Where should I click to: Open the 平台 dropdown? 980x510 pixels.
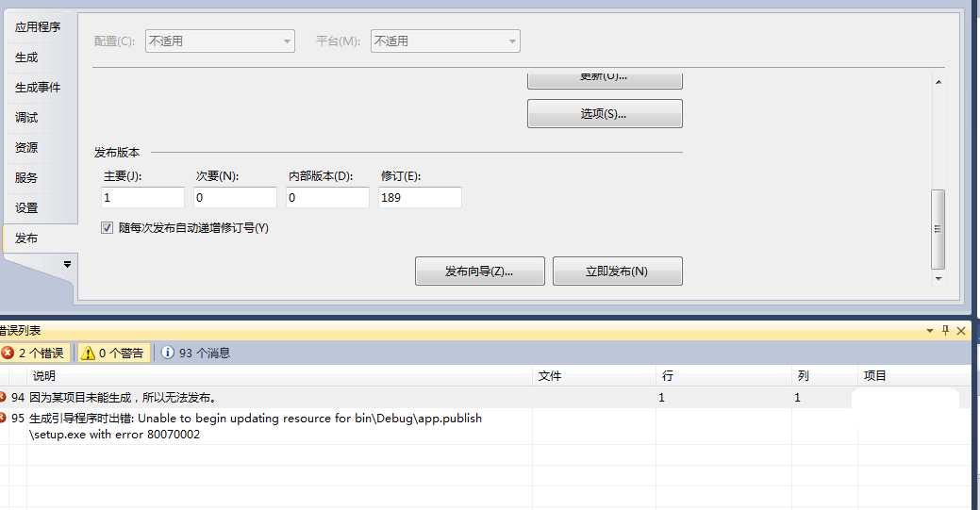(445, 41)
